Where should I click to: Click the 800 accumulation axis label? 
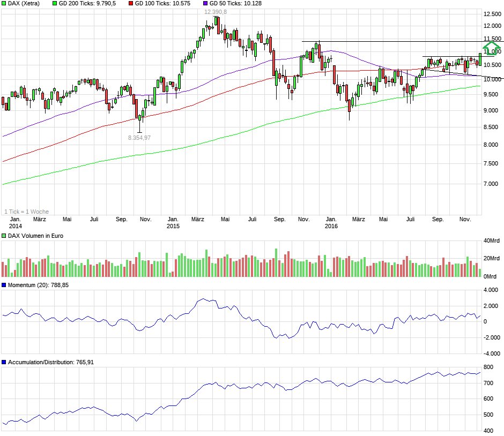[x=488, y=367]
